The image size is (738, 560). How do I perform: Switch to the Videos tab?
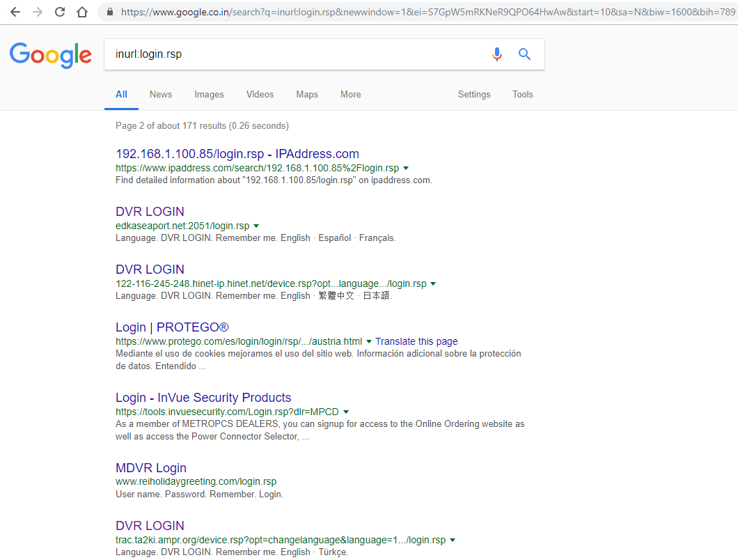pos(260,94)
